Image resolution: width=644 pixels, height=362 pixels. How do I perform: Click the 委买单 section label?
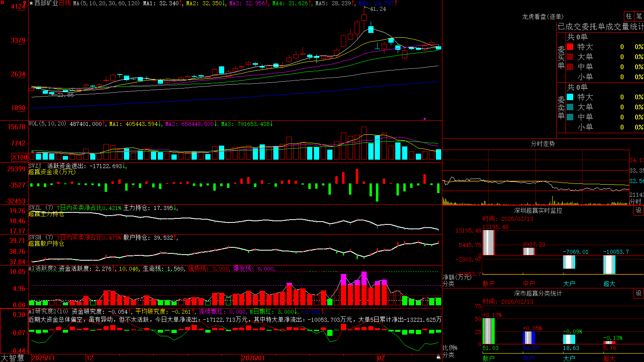(561, 58)
